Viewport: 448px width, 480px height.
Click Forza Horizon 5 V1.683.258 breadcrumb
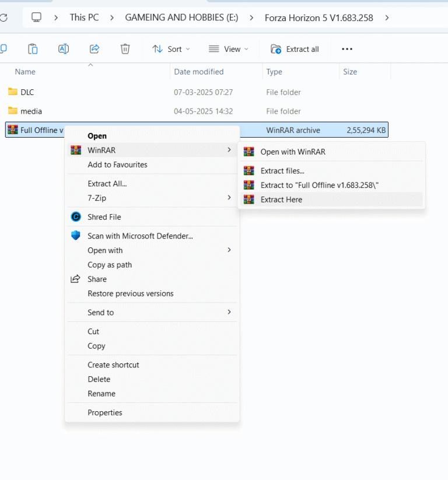(x=318, y=17)
